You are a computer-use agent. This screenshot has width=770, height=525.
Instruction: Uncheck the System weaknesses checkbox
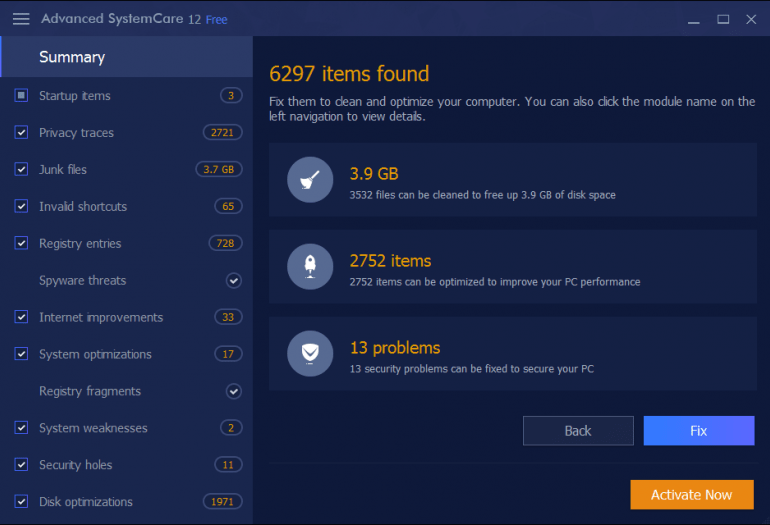click(21, 428)
